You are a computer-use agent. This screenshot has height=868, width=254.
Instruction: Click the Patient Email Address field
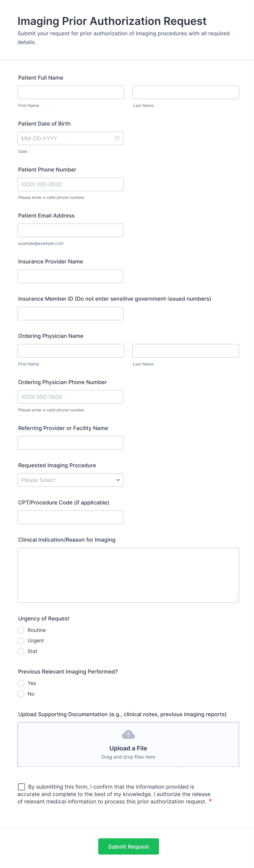[x=70, y=231]
